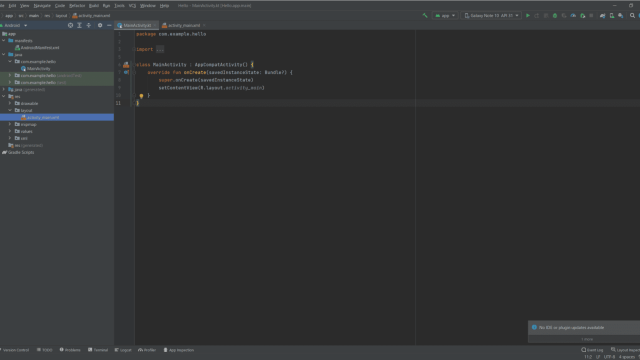Click the Profile app icon in toolbar
The height and width of the screenshot is (360, 640).
pyautogui.click(x=573, y=16)
